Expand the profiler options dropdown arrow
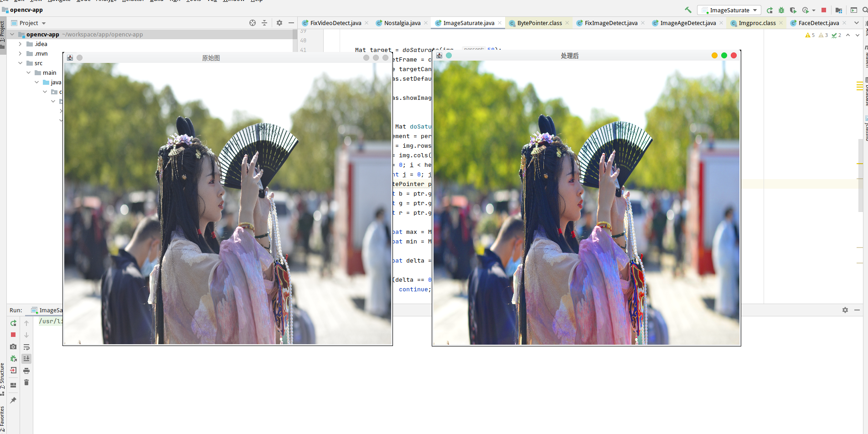Viewport: 868px width, 434px height. click(x=814, y=10)
